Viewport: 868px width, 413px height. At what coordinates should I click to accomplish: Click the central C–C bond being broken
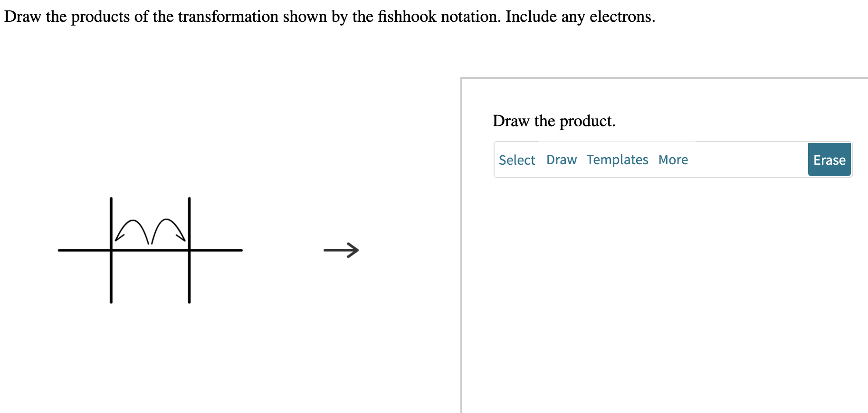[x=150, y=250]
